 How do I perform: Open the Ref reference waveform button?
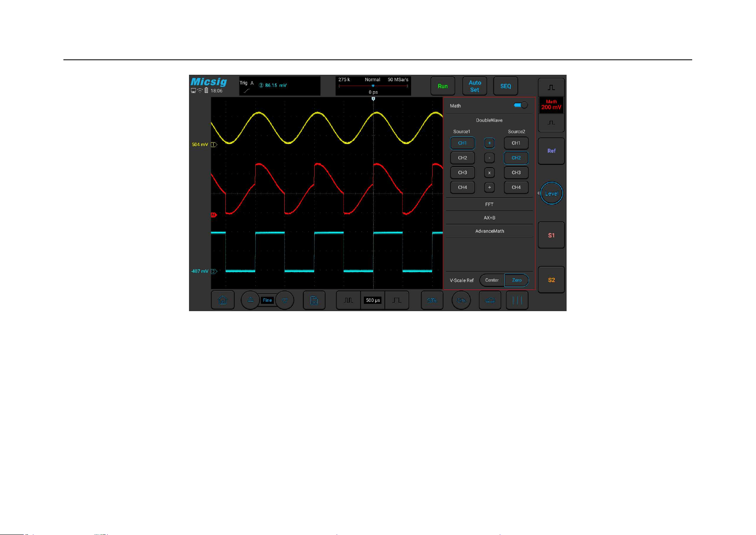(551, 151)
